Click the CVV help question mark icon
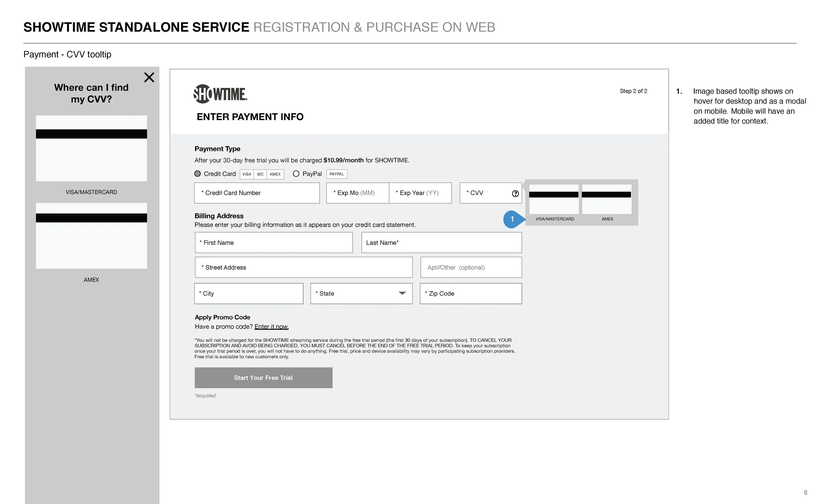 (515, 194)
